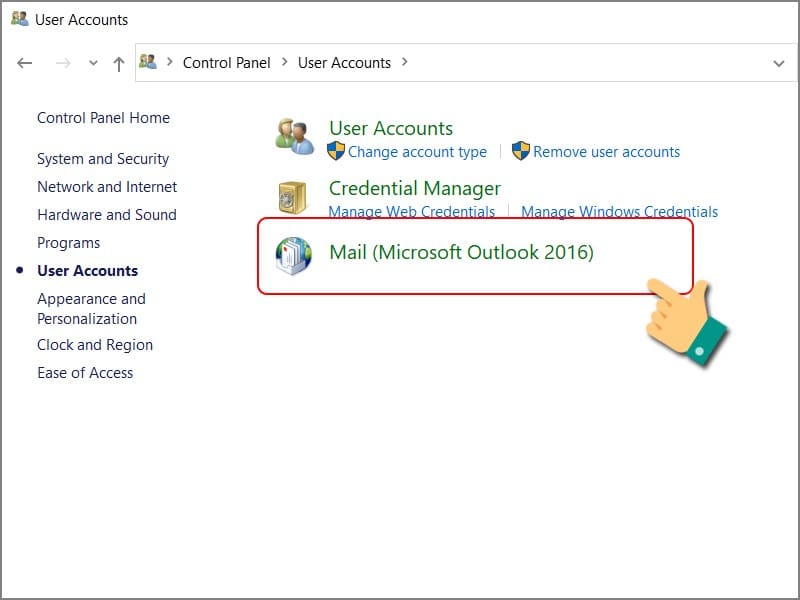Click Manage Web Credentials link

[x=412, y=212]
